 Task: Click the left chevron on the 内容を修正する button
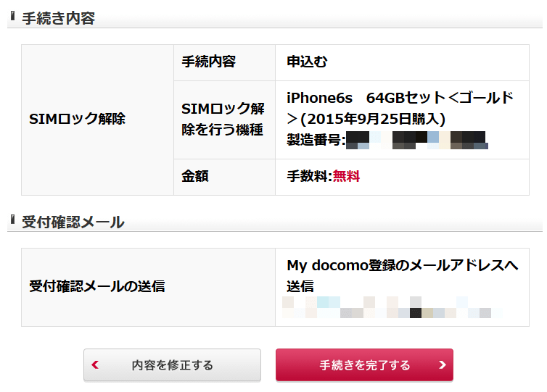tap(95, 364)
